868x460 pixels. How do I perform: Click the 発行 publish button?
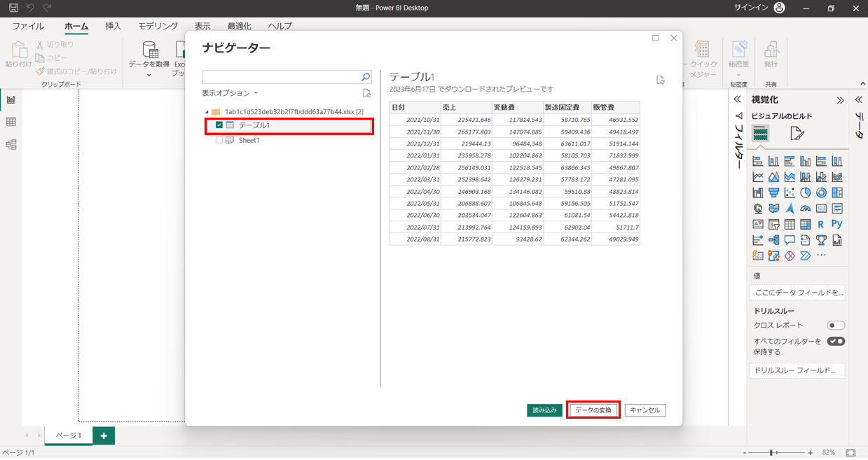(x=771, y=54)
